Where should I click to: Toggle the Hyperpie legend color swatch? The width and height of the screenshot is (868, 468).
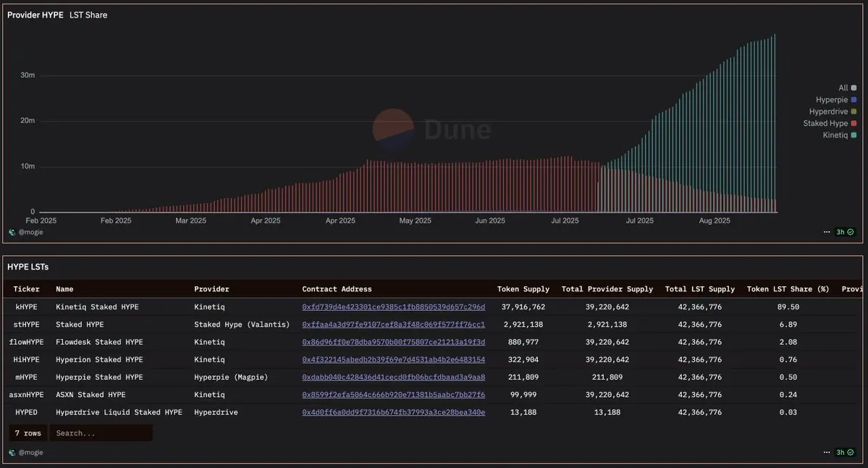[x=854, y=100]
